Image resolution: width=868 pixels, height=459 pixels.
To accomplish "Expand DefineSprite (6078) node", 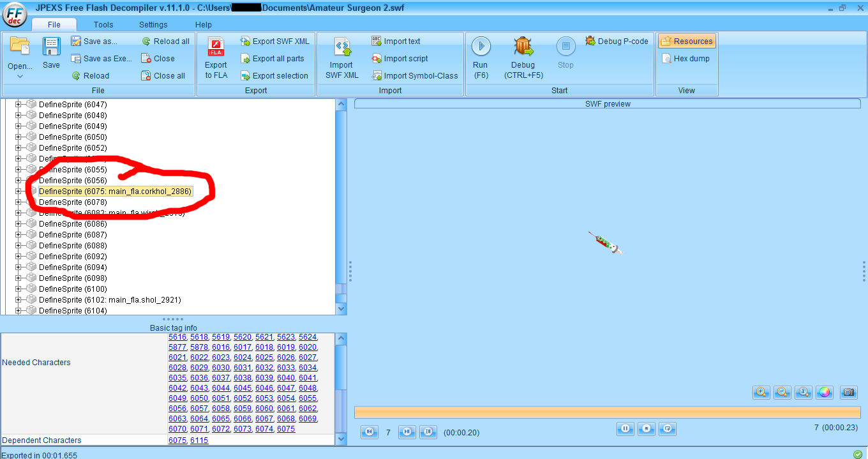I will [x=19, y=202].
